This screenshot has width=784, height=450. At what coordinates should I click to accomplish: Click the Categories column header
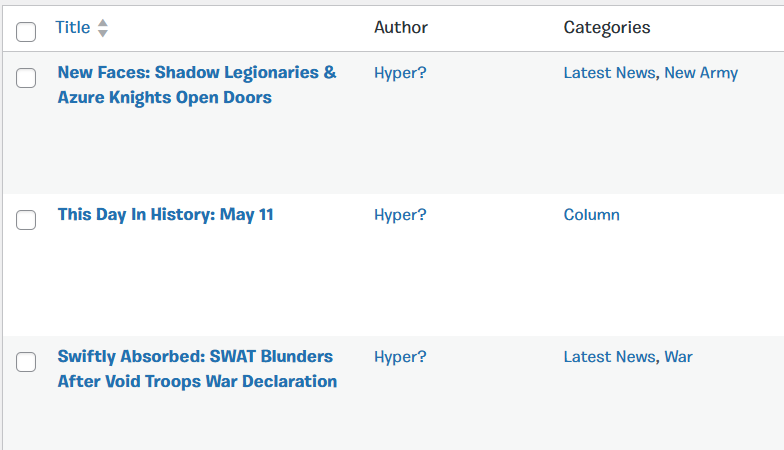(x=606, y=28)
